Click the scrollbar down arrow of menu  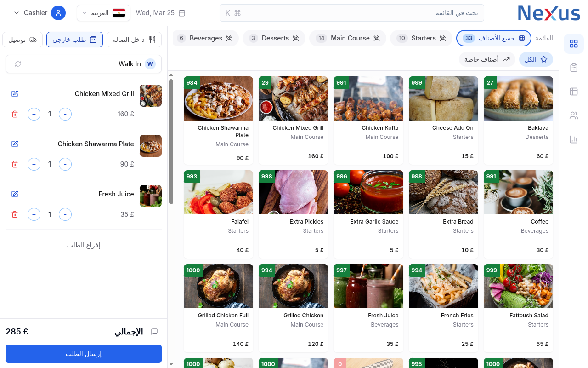(171, 364)
